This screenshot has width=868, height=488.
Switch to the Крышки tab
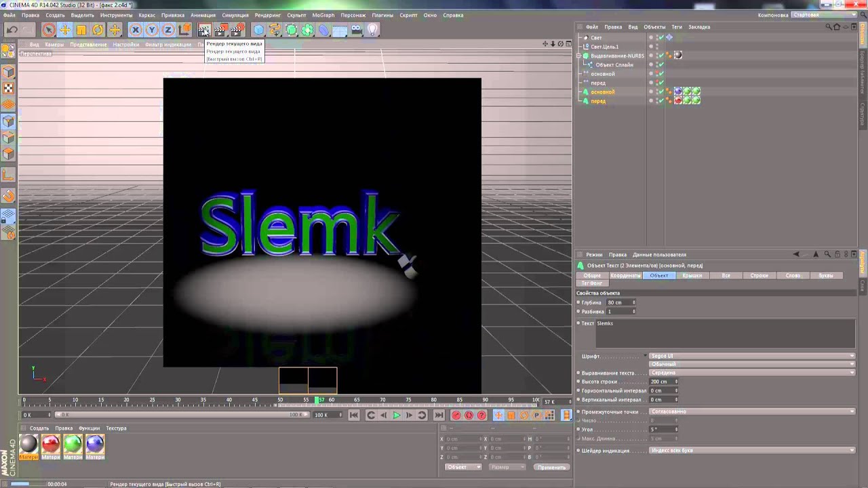(x=692, y=276)
